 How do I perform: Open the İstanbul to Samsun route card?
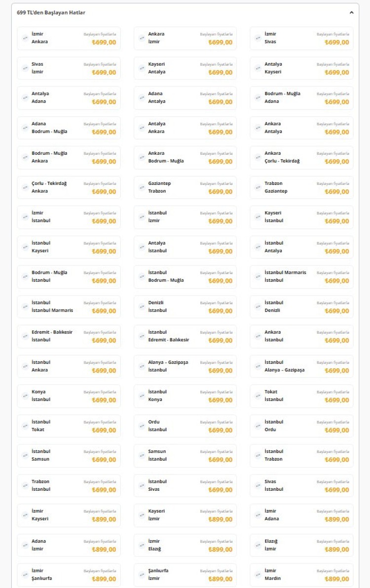pyautogui.click(x=69, y=455)
